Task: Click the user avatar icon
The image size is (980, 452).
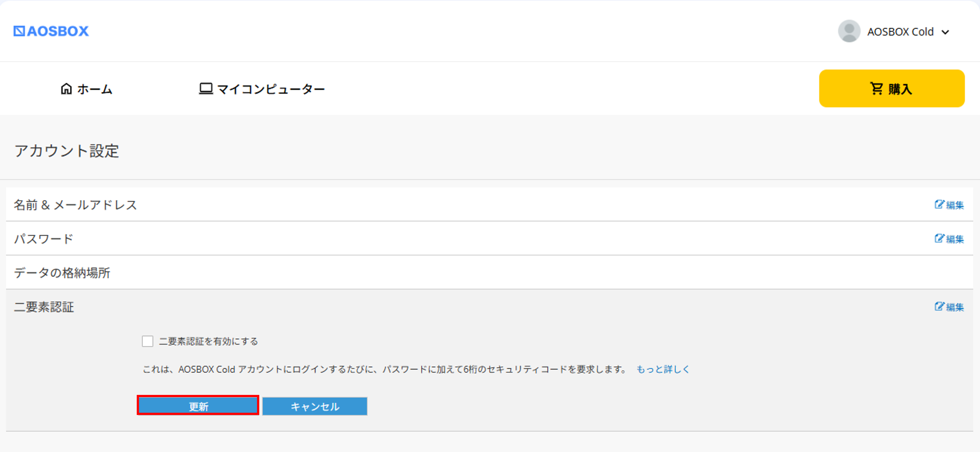Action: pyautogui.click(x=849, y=31)
